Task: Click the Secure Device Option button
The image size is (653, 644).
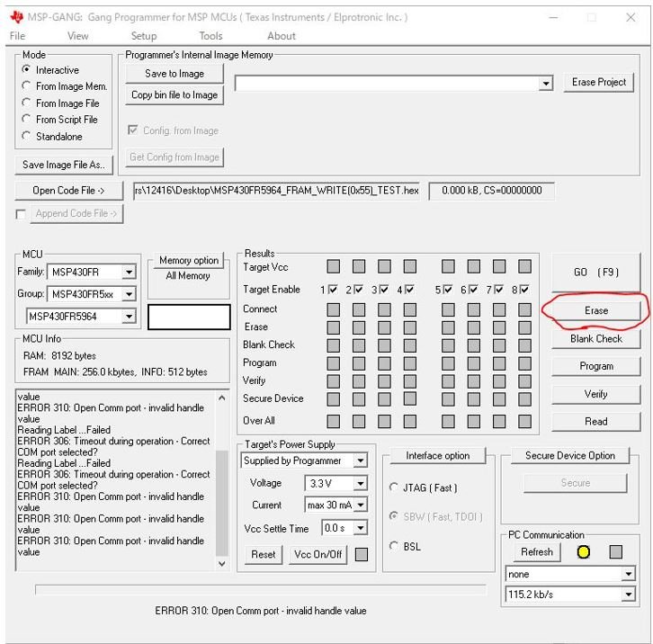Action: click(569, 456)
